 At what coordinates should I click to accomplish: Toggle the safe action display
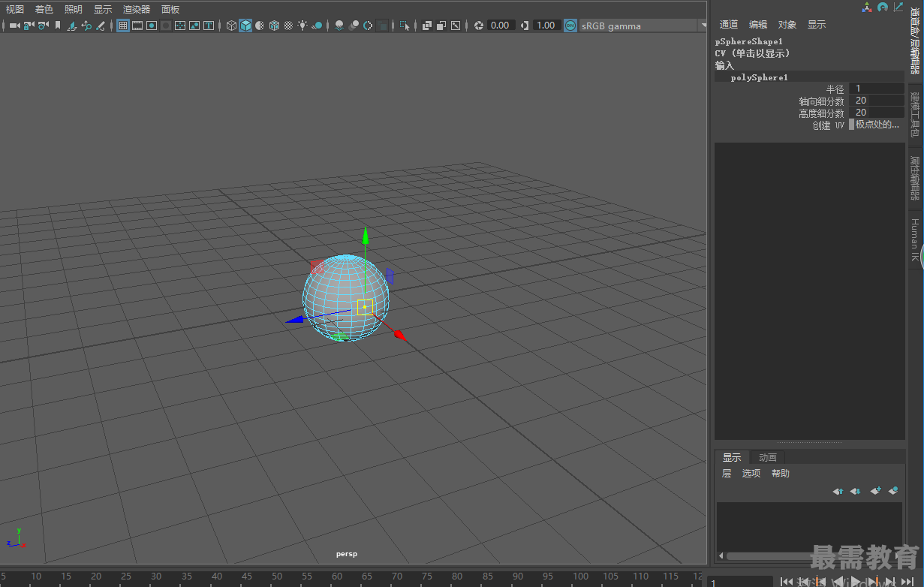click(194, 26)
